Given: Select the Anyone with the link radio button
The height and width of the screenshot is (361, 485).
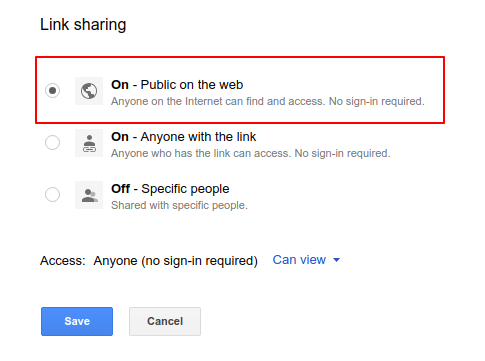Looking at the screenshot, I should tap(52, 143).
